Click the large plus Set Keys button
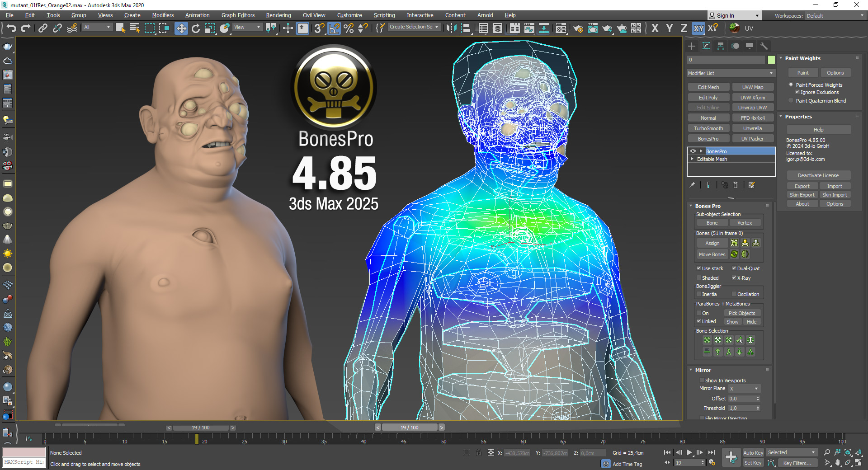Viewport: 868px width, 470px height. click(731, 457)
